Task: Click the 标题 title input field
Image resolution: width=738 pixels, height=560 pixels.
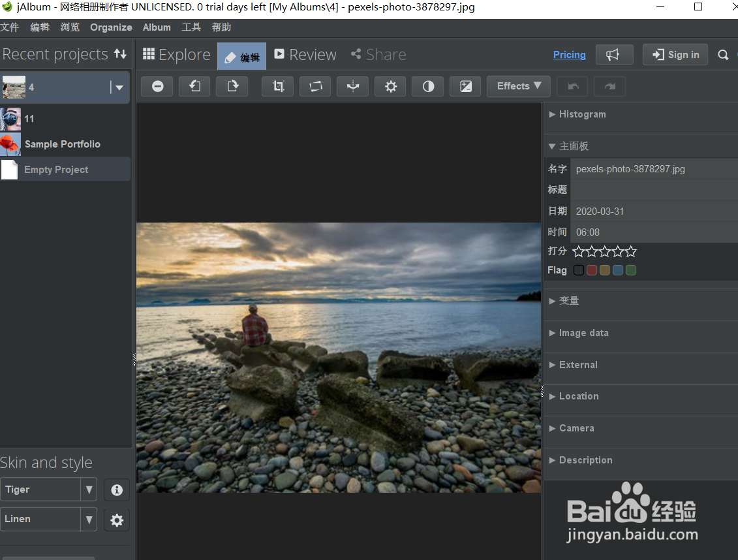Action: click(x=654, y=190)
